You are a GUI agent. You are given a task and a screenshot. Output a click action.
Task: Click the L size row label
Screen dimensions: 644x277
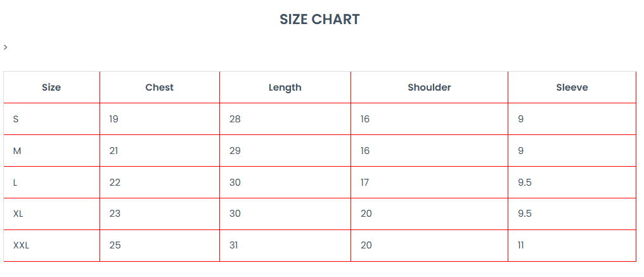(x=15, y=183)
